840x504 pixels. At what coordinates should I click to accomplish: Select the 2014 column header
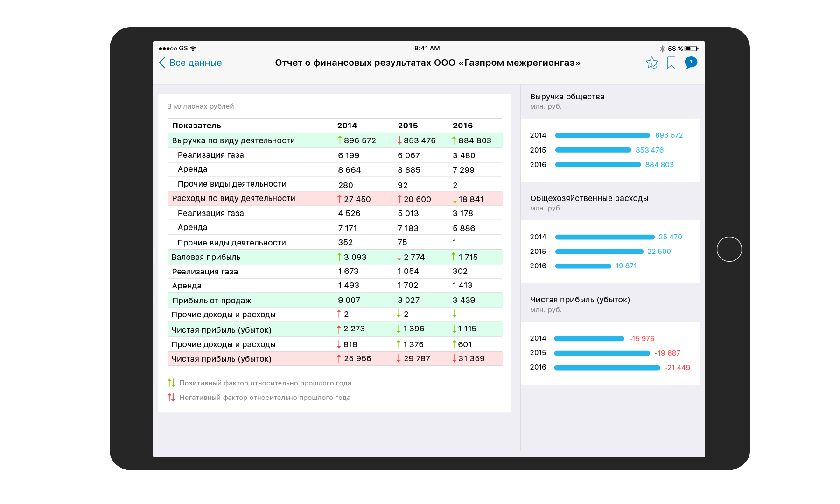[347, 126]
